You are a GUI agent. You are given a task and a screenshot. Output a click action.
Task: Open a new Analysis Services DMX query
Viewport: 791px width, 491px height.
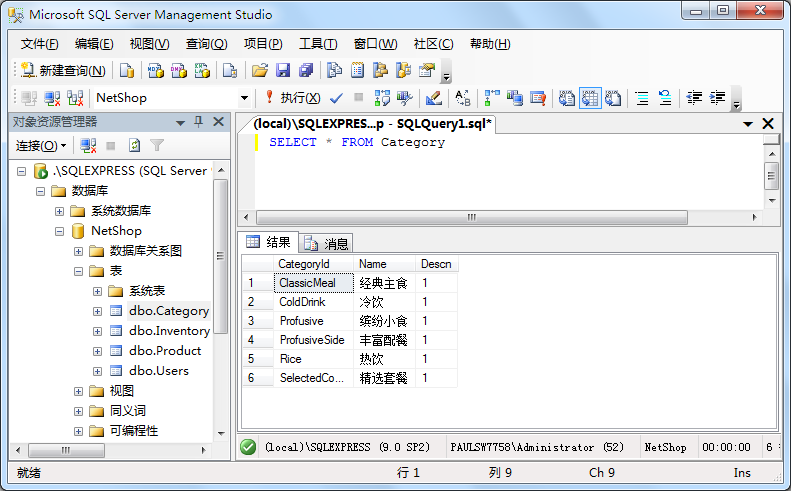point(179,70)
